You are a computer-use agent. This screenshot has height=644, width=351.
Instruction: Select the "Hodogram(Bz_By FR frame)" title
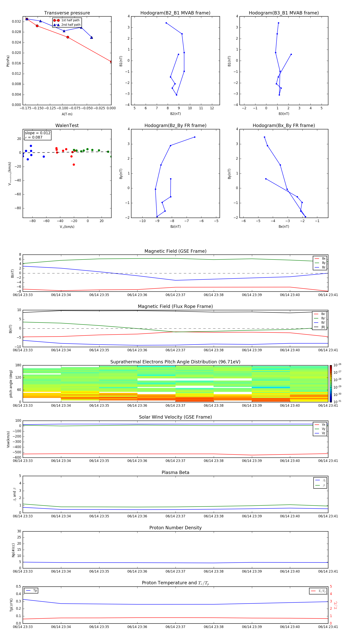point(175,125)
